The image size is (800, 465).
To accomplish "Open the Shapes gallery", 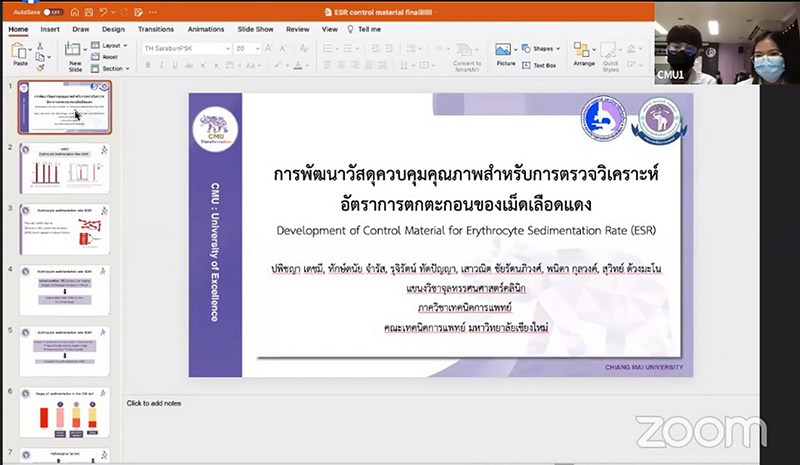I will pos(541,48).
